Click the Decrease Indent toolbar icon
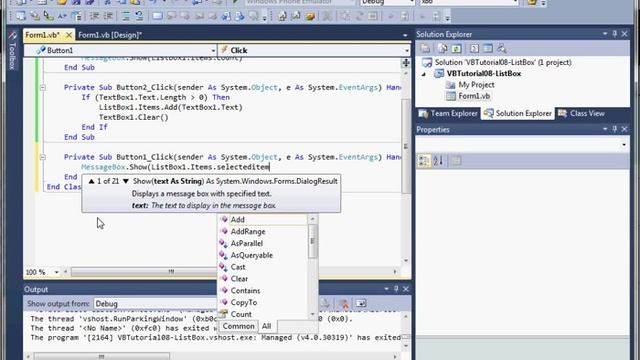 pyautogui.click(x=95, y=16)
